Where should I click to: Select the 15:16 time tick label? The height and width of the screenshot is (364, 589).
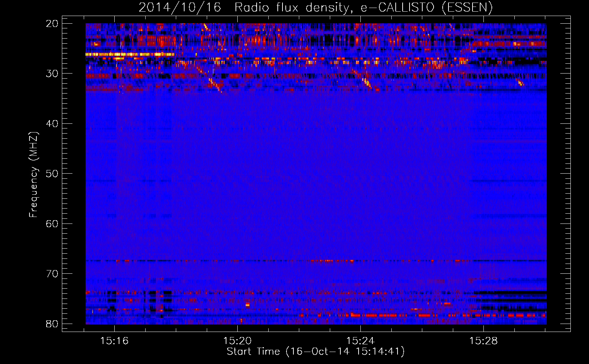click(114, 341)
